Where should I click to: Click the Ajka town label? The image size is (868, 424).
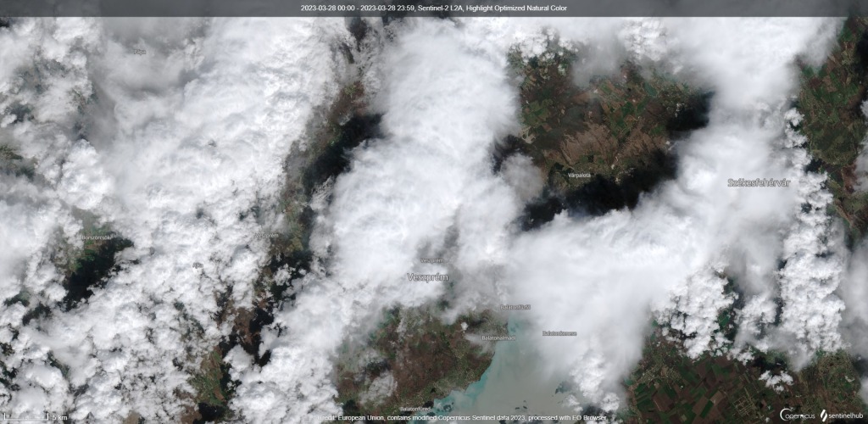(198, 265)
